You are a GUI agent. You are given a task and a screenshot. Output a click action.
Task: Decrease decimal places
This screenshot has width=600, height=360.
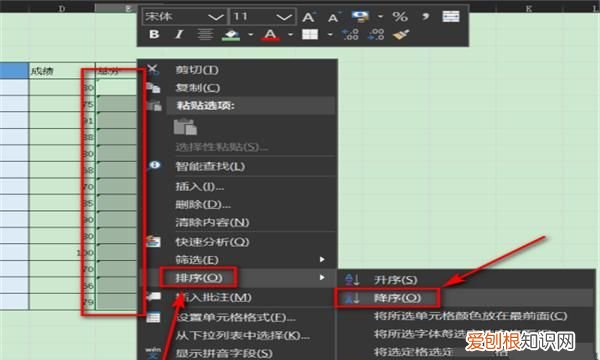[x=376, y=34]
